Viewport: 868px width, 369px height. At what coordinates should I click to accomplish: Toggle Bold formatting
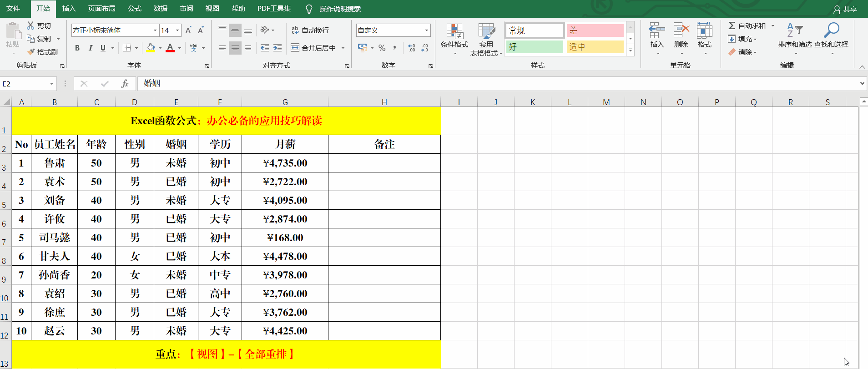tap(77, 48)
